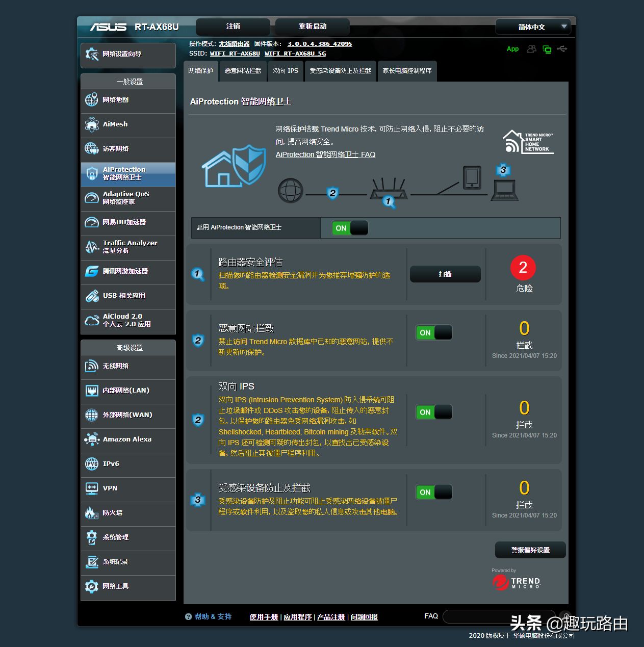The width and height of the screenshot is (644, 647).
Task: Click the network tools gear icon
Action: (92, 586)
